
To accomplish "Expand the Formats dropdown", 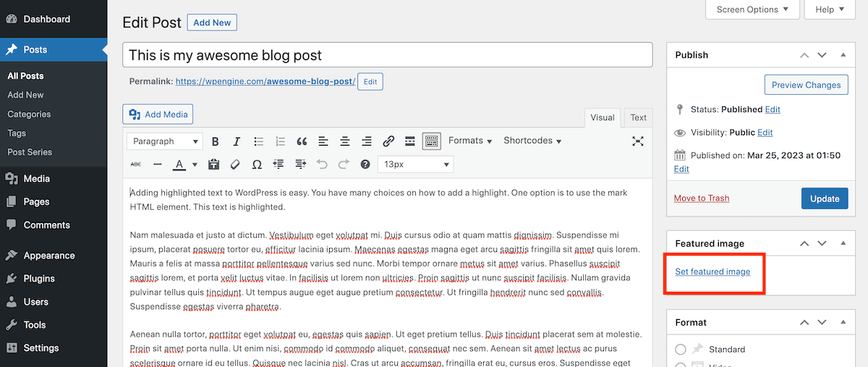I will point(469,141).
